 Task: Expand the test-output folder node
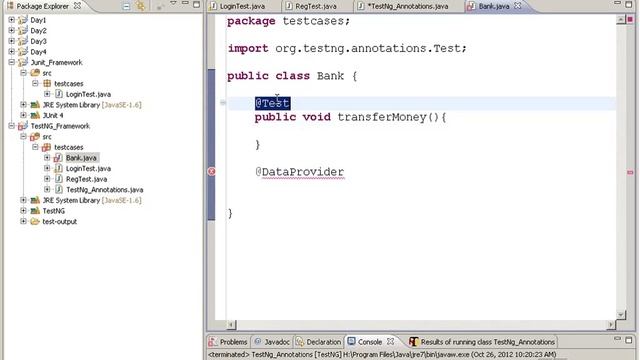23,222
